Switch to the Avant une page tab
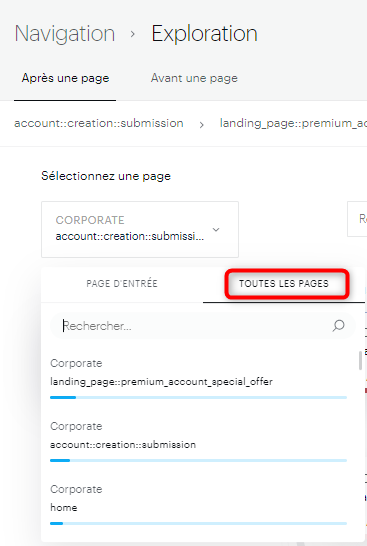The height and width of the screenshot is (546, 367). pos(194,78)
